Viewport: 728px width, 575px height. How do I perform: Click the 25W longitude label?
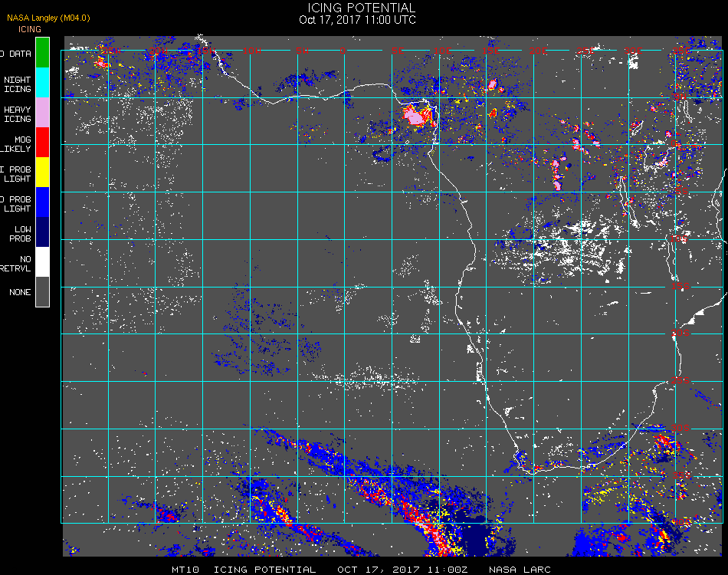tap(111, 51)
